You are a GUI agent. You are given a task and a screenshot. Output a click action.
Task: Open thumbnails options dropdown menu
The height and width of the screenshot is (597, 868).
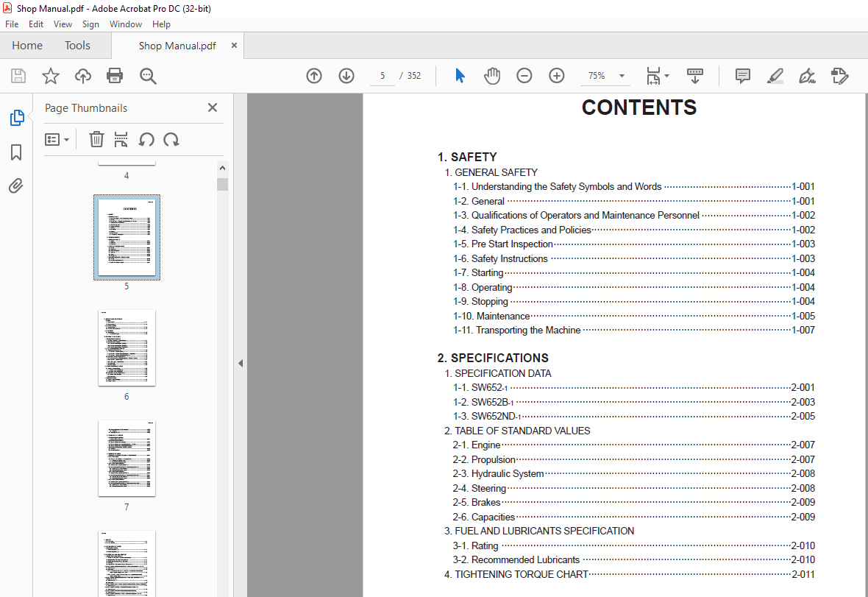(x=57, y=140)
